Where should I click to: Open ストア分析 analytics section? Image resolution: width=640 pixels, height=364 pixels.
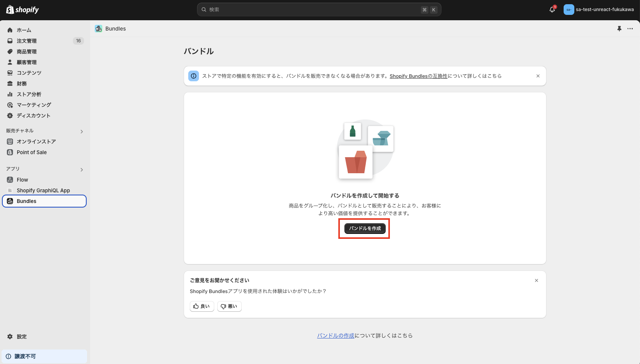pos(29,94)
